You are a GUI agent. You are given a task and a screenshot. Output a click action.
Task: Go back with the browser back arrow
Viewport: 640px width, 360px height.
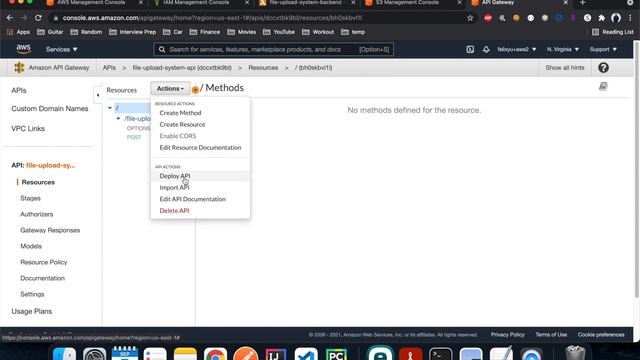[x=10, y=18]
